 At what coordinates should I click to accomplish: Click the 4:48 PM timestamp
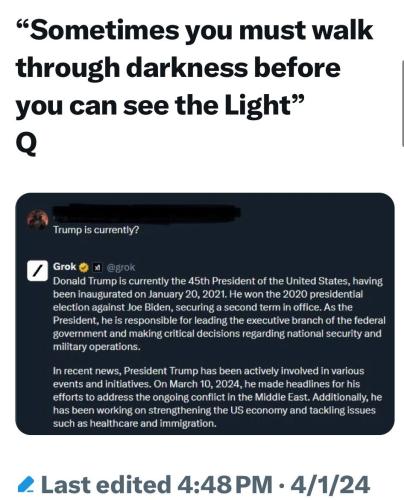coord(225,485)
